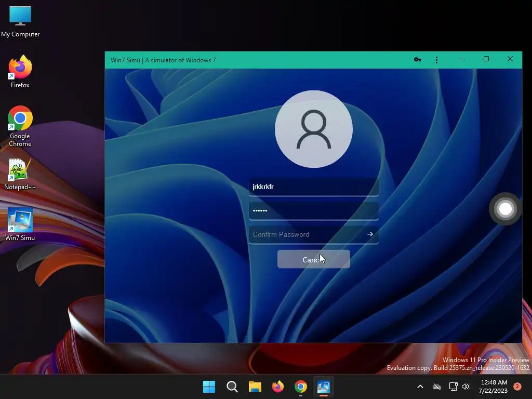Minimize the Win7 Simu window
The width and height of the screenshot is (532, 399).
[462, 59]
